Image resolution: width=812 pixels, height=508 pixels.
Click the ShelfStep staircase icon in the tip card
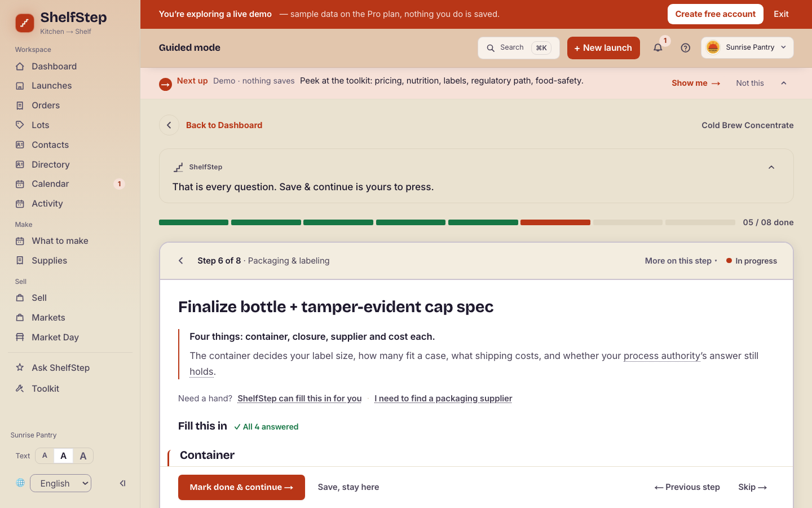coord(178,167)
